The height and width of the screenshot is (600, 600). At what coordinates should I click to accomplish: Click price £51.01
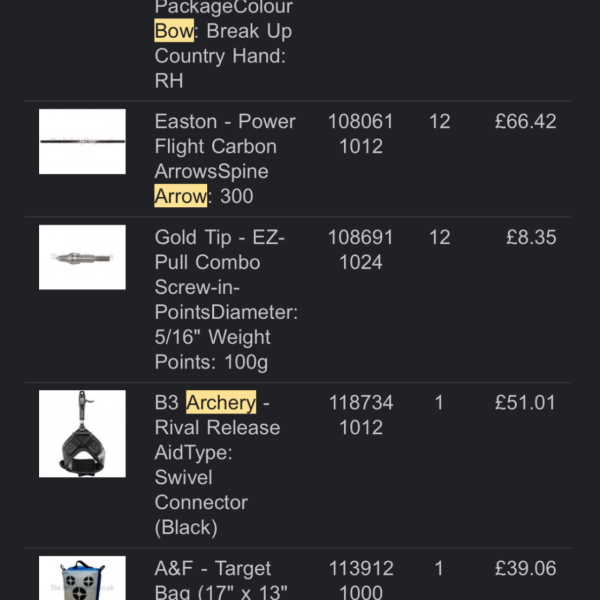click(x=525, y=403)
